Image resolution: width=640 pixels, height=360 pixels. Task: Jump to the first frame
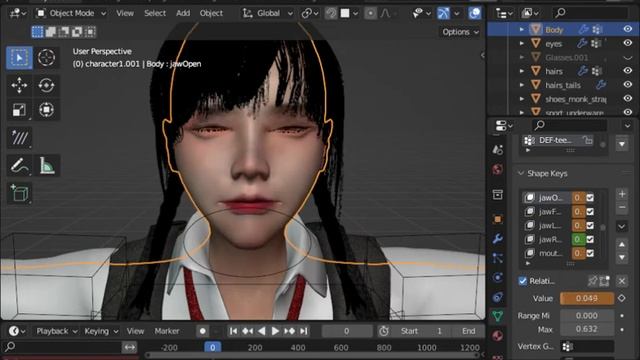233,331
